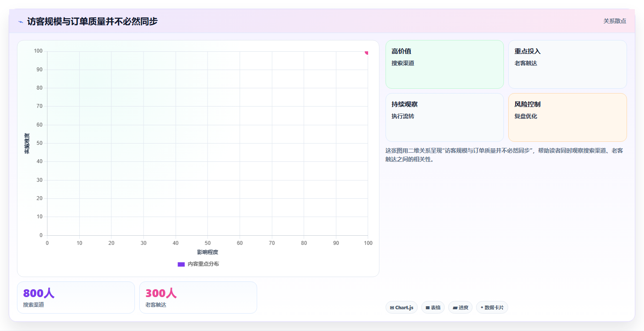Click the icon in the 进度 chip

[455, 308]
